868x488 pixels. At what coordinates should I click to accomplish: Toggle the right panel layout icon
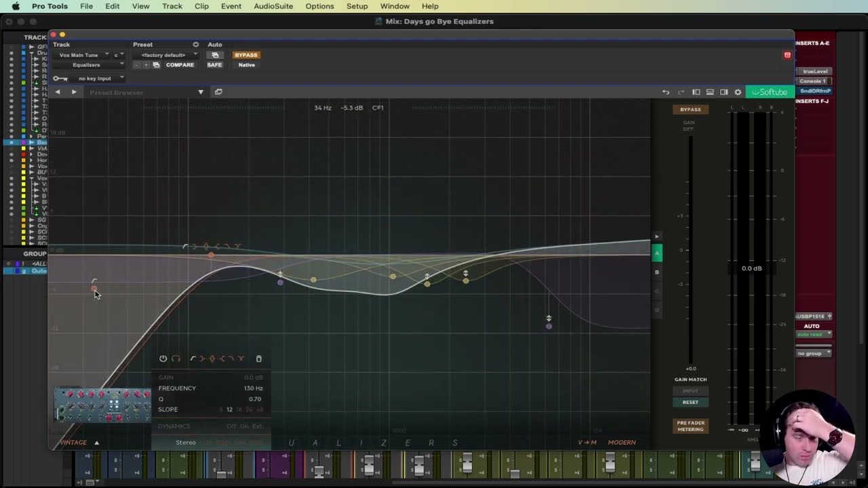tap(724, 92)
